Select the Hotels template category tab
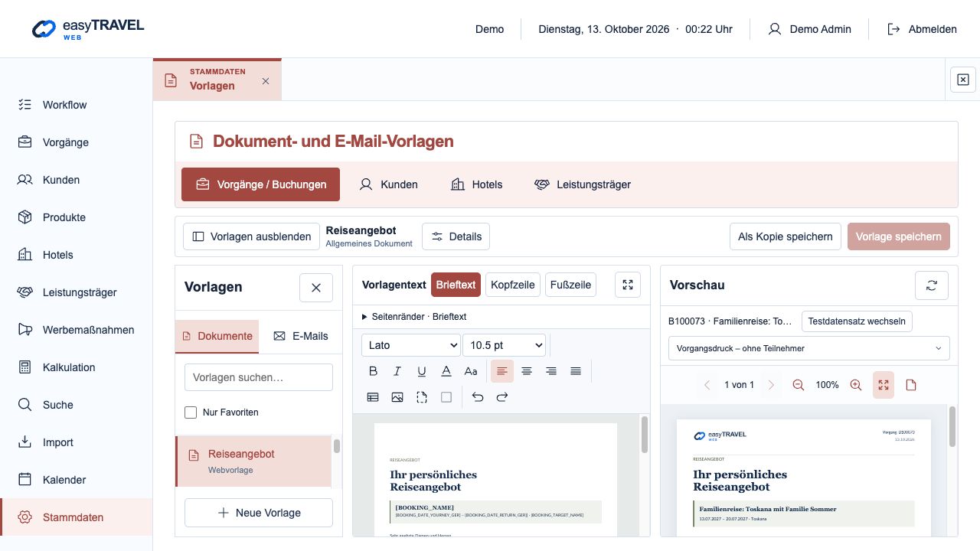 point(477,184)
